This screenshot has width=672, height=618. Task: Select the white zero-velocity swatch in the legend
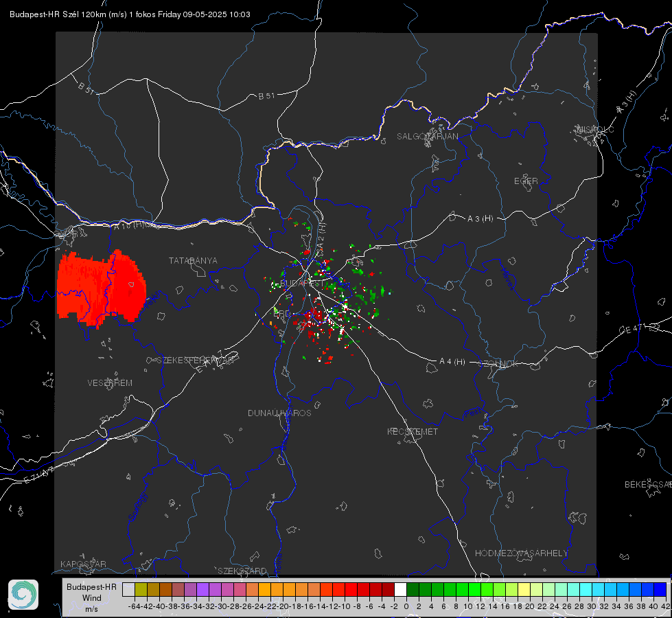pos(400,590)
